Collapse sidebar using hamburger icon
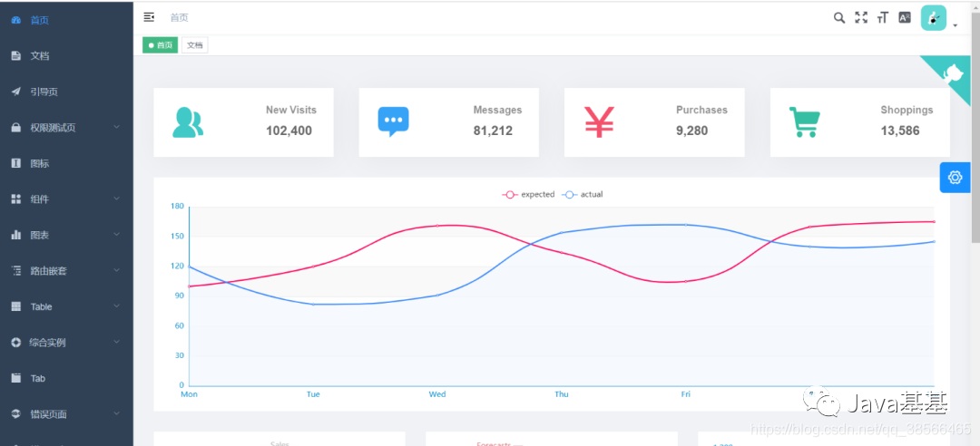 [x=149, y=17]
